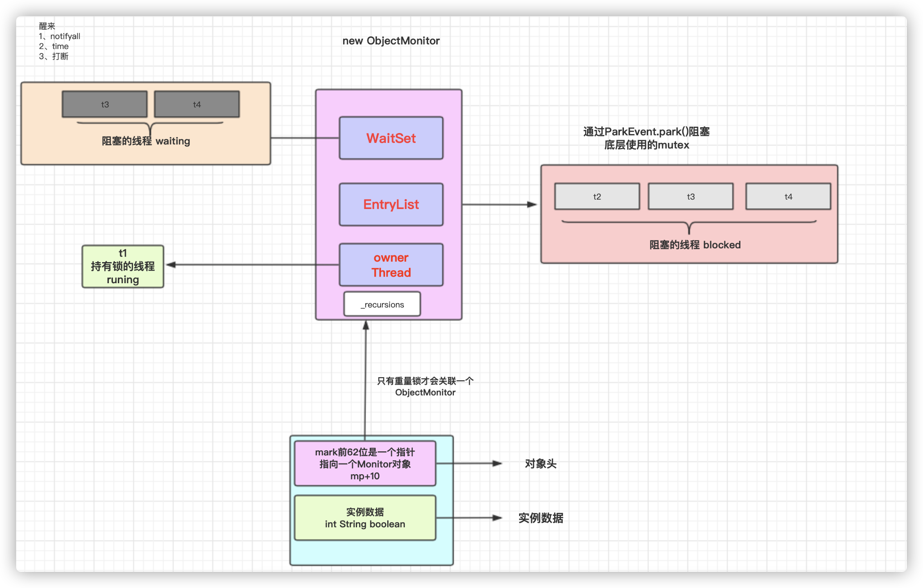
Task: Click the _recursions white box
Action: (382, 304)
